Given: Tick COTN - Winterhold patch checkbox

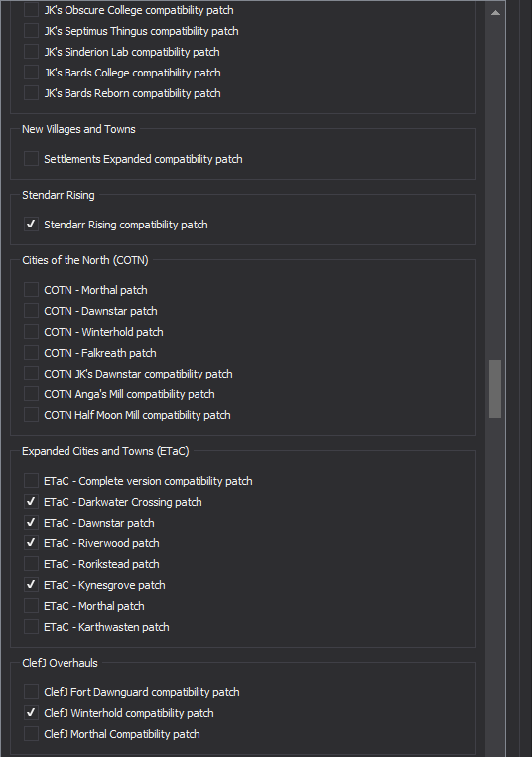Looking at the screenshot, I should pyautogui.click(x=32, y=331).
